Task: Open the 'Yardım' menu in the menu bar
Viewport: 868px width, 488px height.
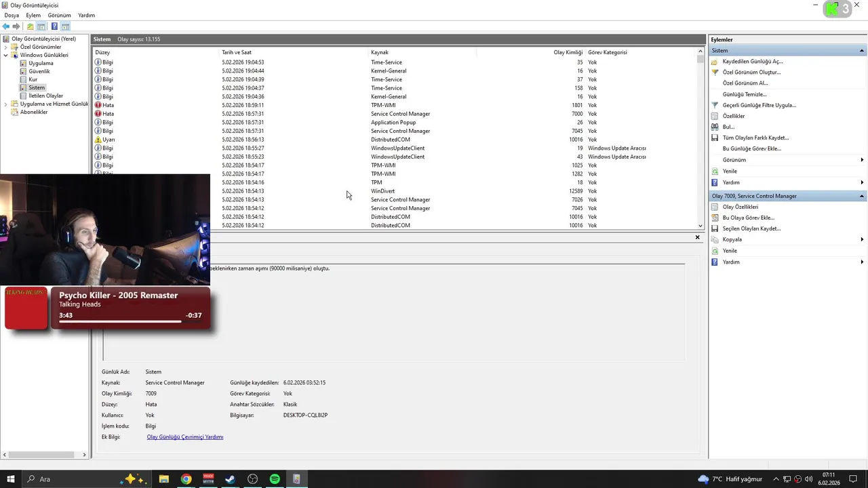Action: pyautogui.click(x=86, y=15)
